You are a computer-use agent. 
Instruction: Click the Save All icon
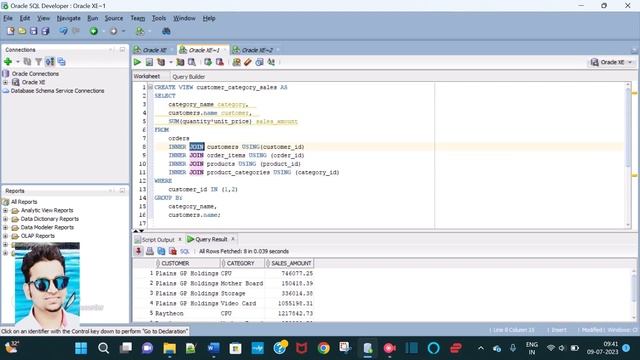pyautogui.click(x=45, y=31)
